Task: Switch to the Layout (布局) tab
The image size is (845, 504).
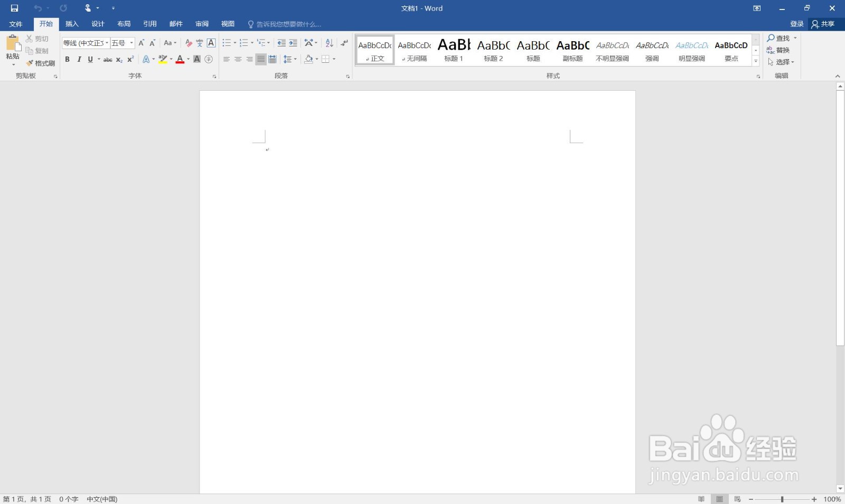Action: click(x=124, y=24)
